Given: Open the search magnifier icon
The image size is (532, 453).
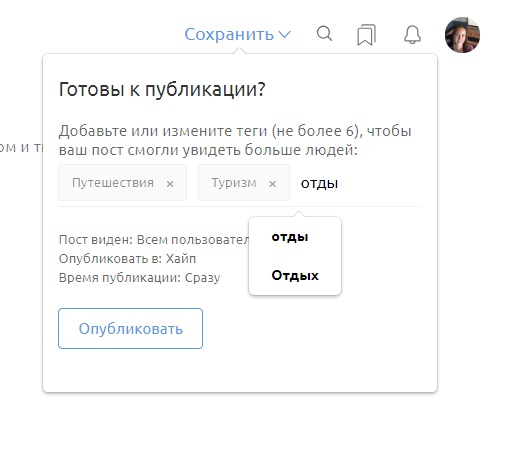Looking at the screenshot, I should (324, 34).
